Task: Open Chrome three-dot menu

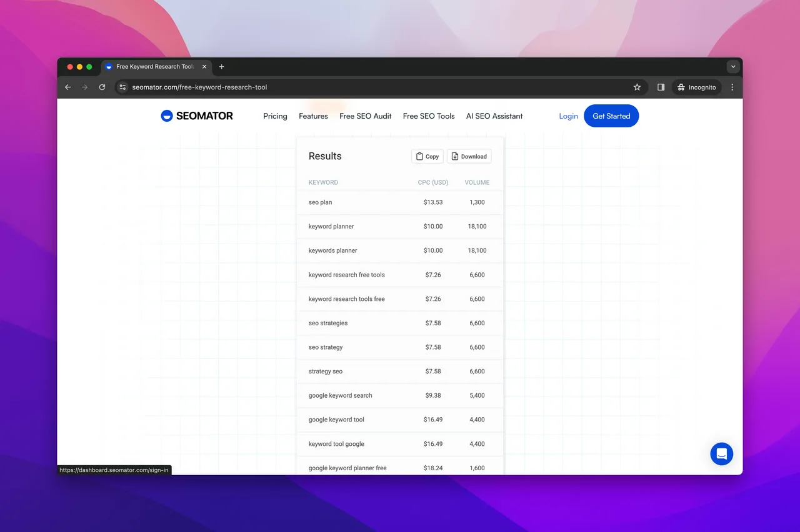Action: [732, 87]
